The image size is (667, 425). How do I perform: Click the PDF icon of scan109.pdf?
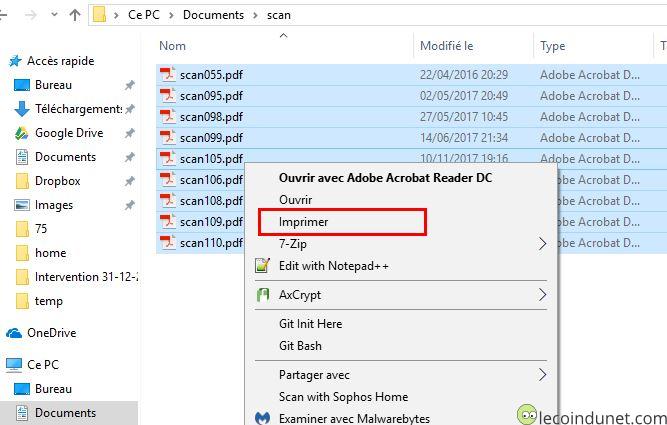click(168, 222)
